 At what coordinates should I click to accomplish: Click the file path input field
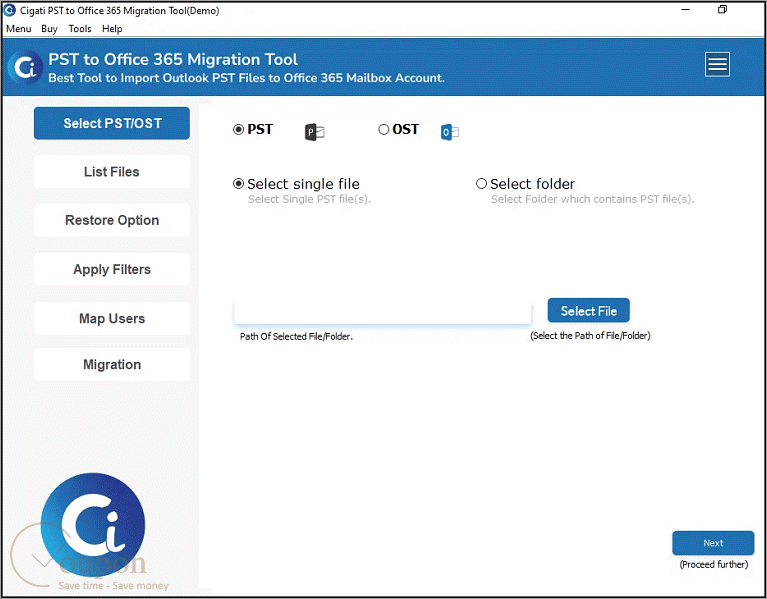(x=383, y=312)
